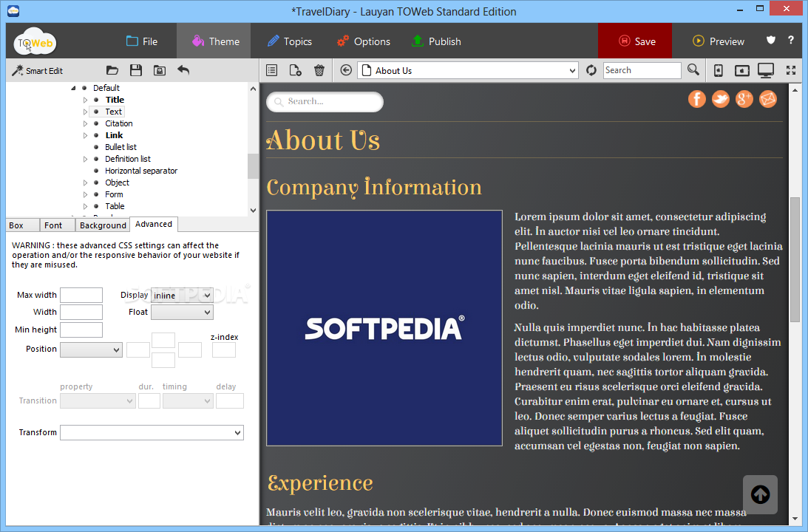Open the Publish section
808x532 pixels.
[436, 41]
